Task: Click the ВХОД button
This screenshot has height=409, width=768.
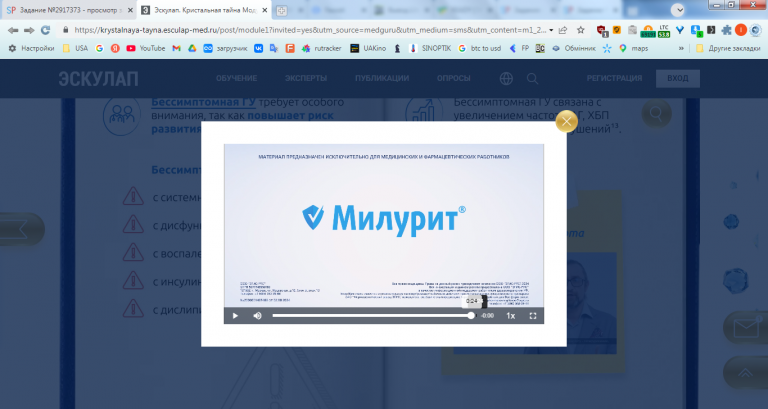Action: pyautogui.click(x=678, y=78)
